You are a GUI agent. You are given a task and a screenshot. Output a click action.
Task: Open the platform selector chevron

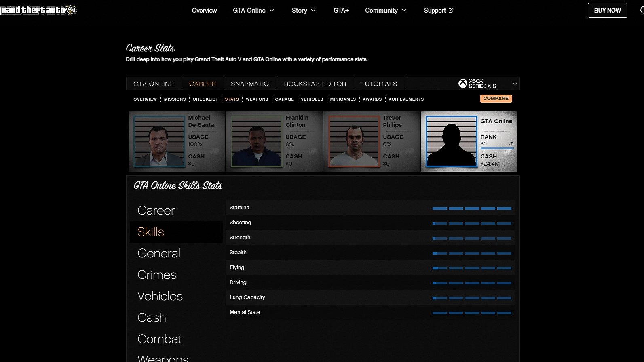515,84
